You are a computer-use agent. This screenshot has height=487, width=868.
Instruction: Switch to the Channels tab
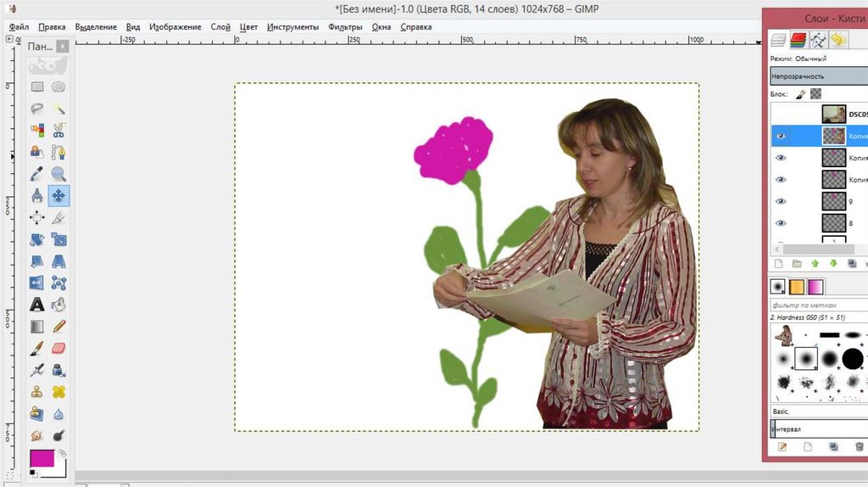798,40
